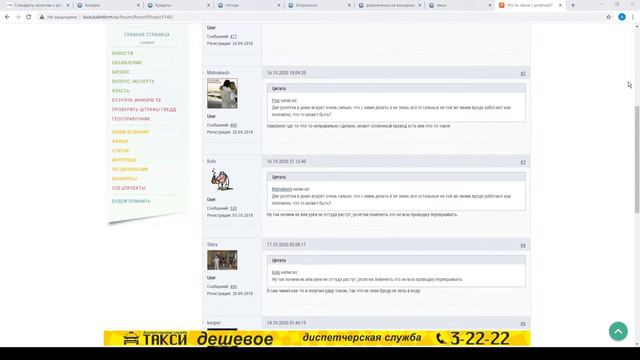The height and width of the screenshot is (360, 640).
Task: Open the Chrome three-dot menu
Action: click(x=633, y=17)
